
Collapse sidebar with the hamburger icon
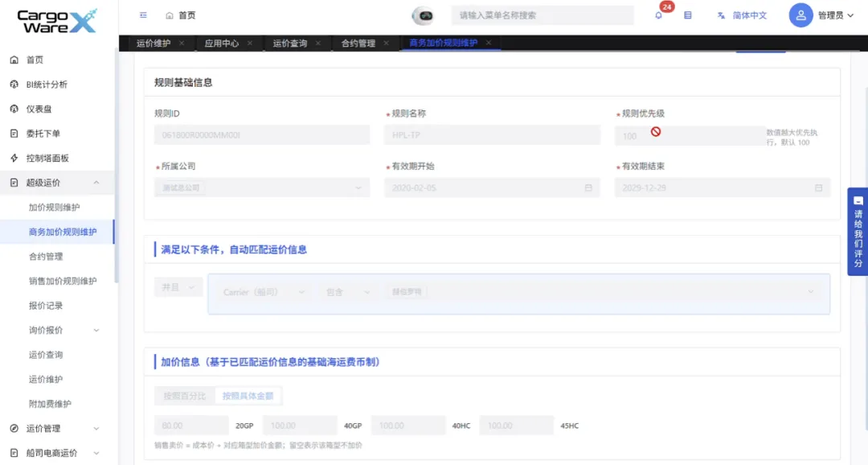click(143, 15)
